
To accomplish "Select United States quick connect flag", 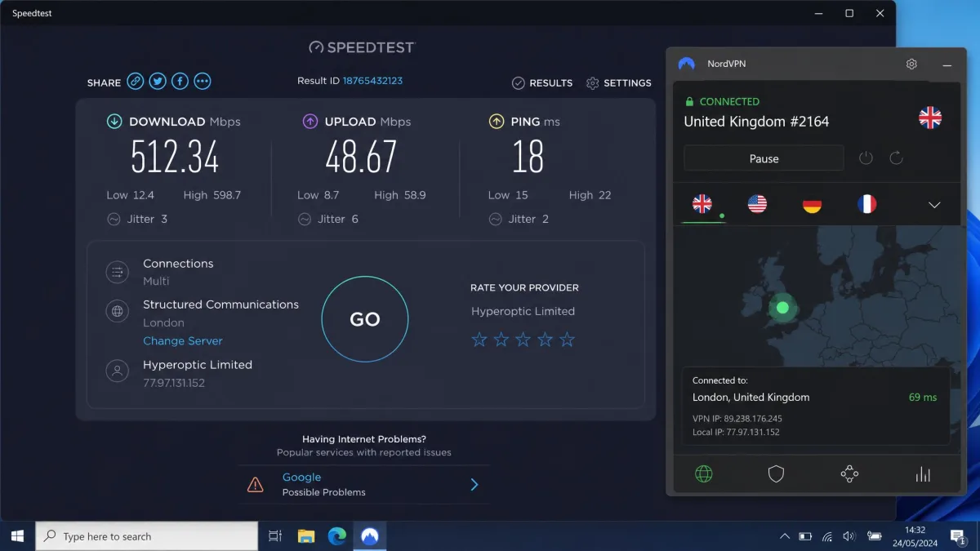I will pyautogui.click(x=757, y=204).
